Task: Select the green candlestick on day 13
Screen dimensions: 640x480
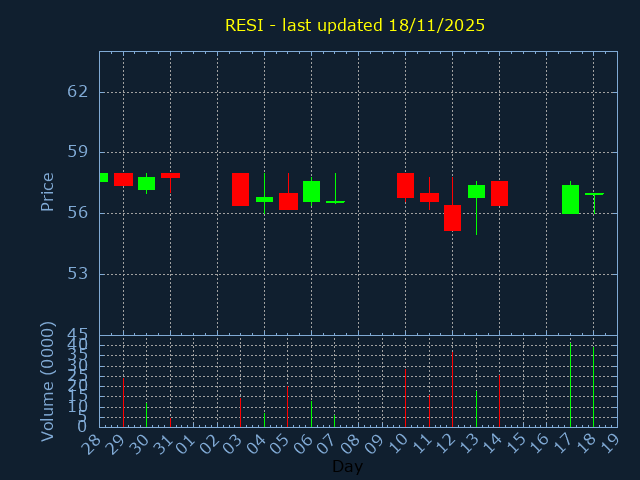Action: [476, 191]
